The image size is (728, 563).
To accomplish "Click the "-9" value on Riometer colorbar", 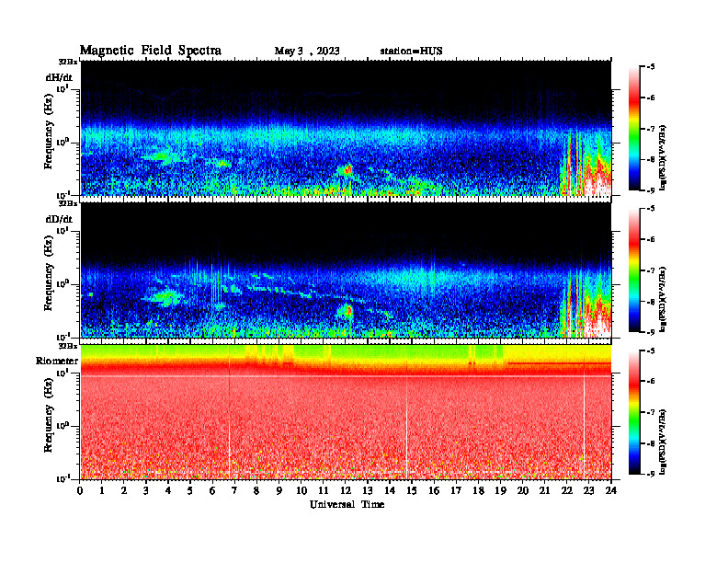I will [651, 474].
